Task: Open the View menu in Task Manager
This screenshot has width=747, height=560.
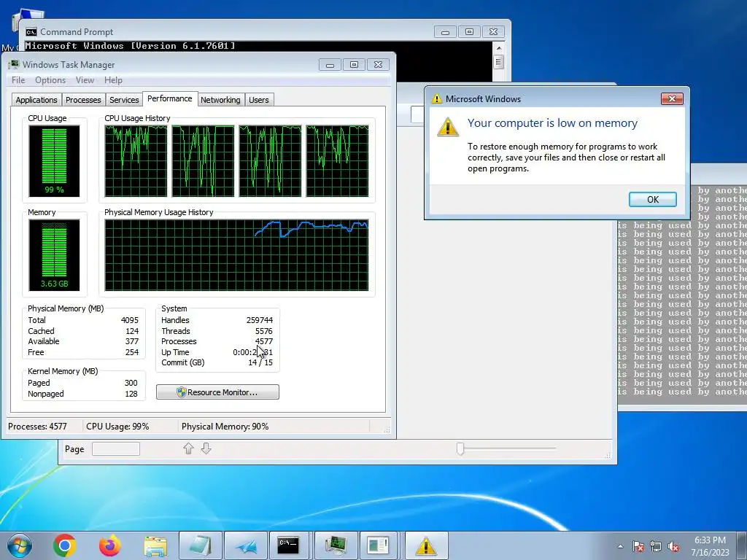Action: [85, 80]
